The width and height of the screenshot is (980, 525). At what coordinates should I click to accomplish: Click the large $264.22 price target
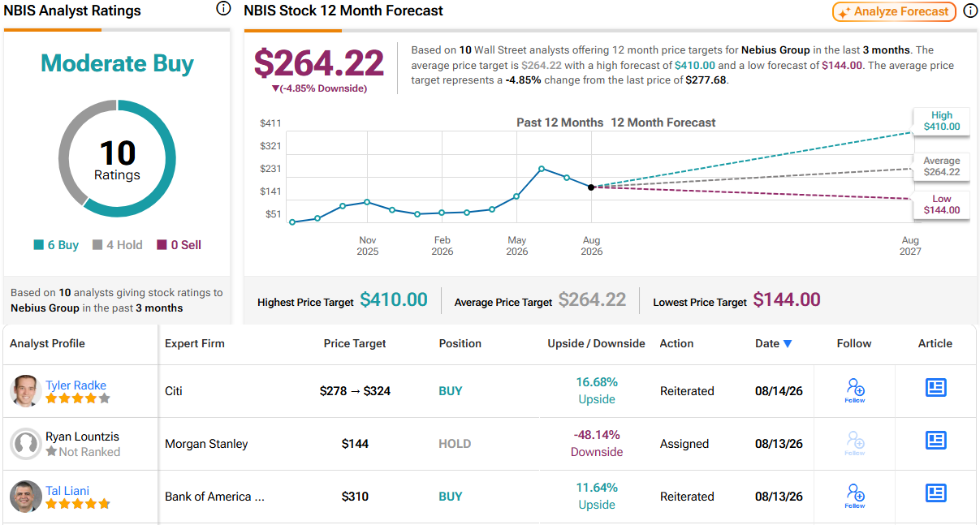tap(319, 63)
